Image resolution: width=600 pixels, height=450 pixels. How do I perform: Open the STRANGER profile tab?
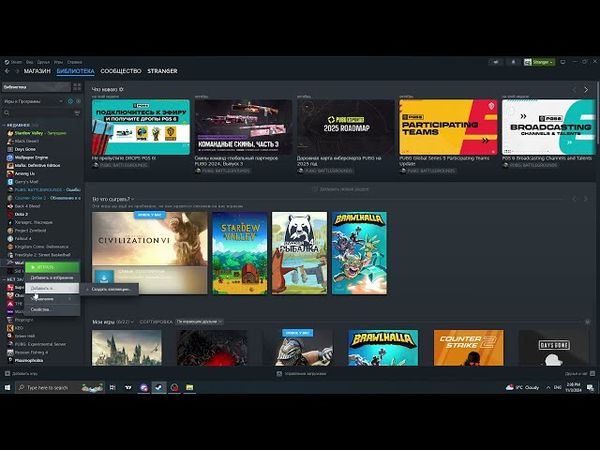coord(162,71)
